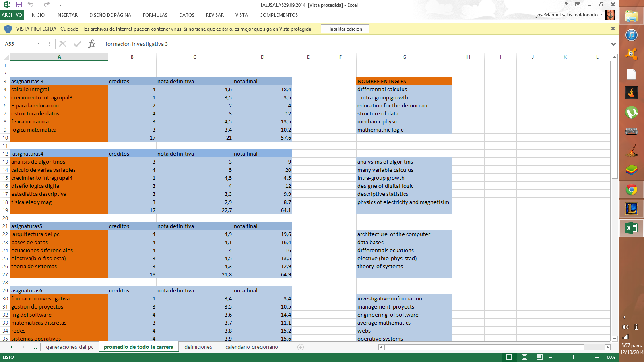Select Normal view in status bar
The image size is (644, 362).
pyautogui.click(x=509, y=357)
